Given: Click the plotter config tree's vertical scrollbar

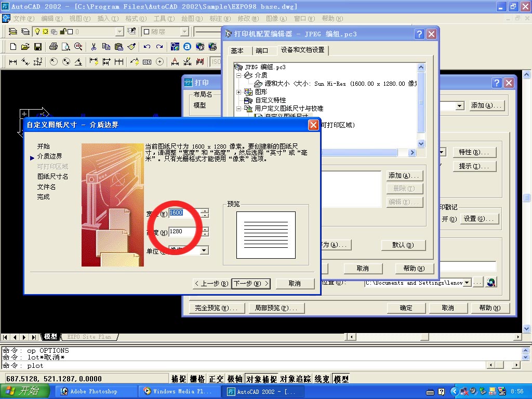Looking at the screenshot, I should pos(421,105).
